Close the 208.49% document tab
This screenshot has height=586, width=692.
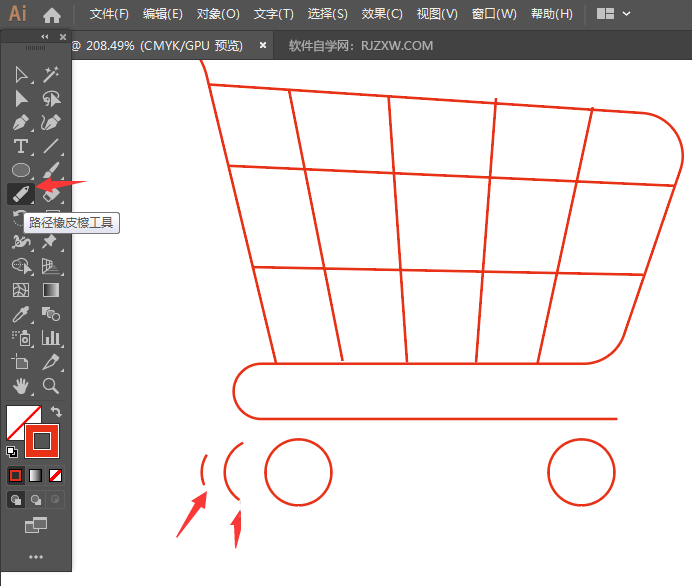pyautogui.click(x=263, y=46)
